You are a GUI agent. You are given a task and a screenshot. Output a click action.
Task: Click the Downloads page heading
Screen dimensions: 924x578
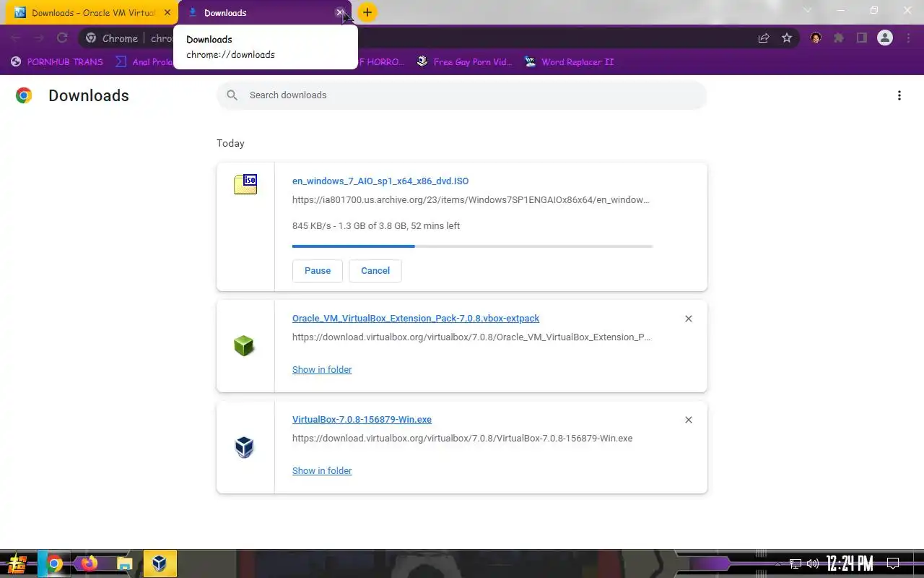89,95
